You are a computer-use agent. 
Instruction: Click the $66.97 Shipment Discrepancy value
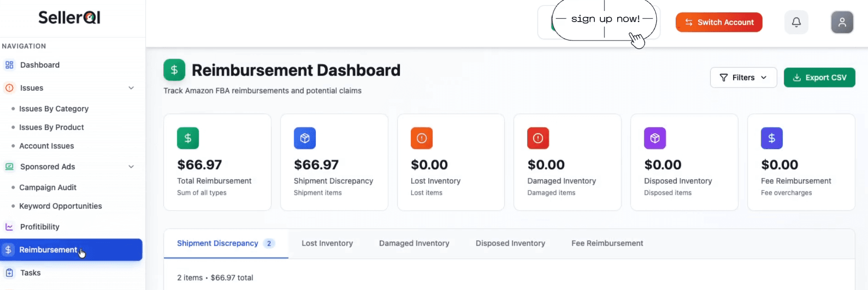pyautogui.click(x=316, y=164)
